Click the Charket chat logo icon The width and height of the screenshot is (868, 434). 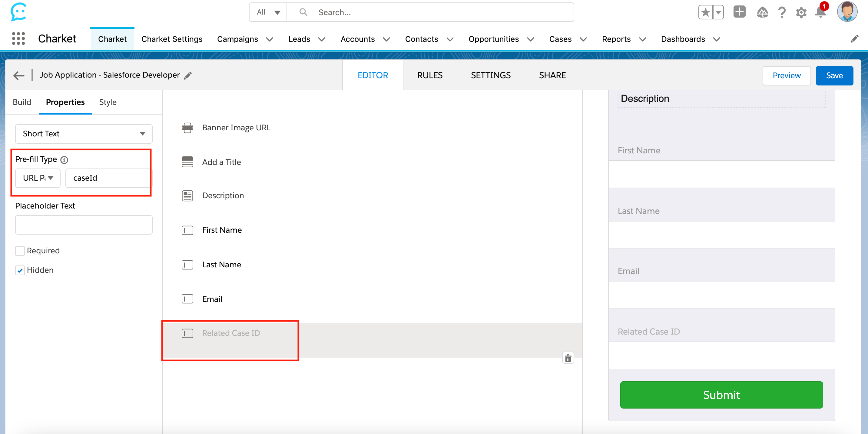tap(18, 12)
